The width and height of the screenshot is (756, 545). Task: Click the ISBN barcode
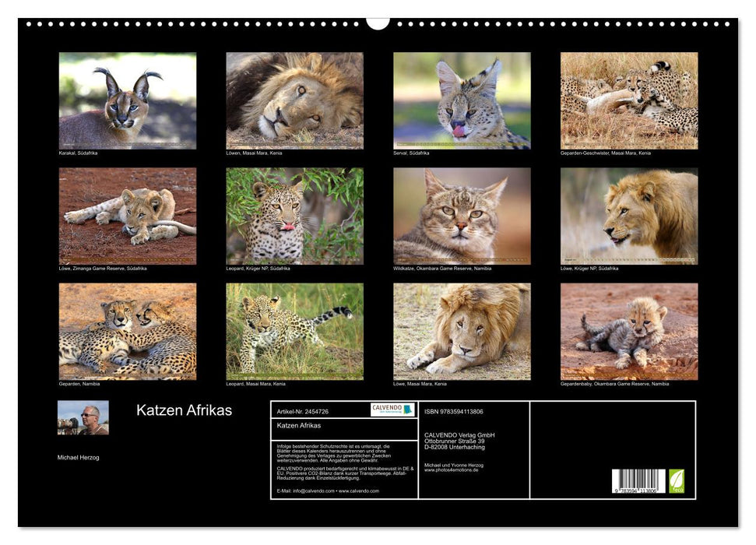click(639, 481)
